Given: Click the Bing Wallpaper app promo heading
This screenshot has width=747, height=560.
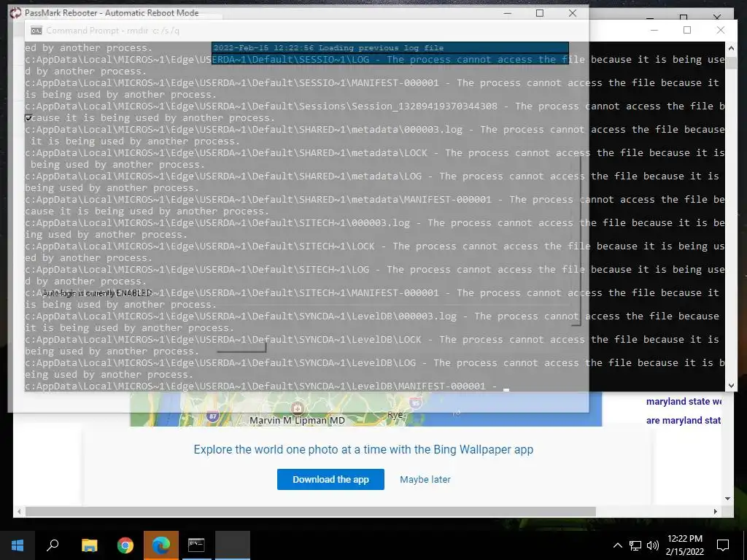Looking at the screenshot, I should pyautogui.click(x=363, y=449).
